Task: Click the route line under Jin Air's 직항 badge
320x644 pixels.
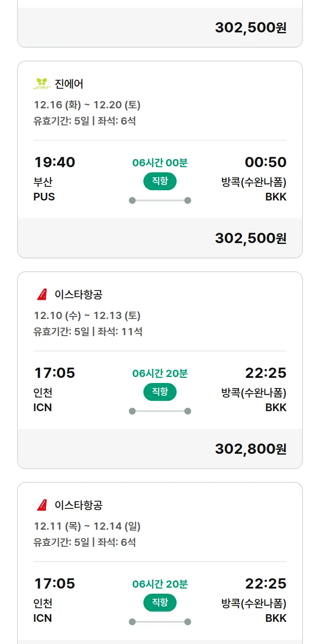Action: coord(160,200)
